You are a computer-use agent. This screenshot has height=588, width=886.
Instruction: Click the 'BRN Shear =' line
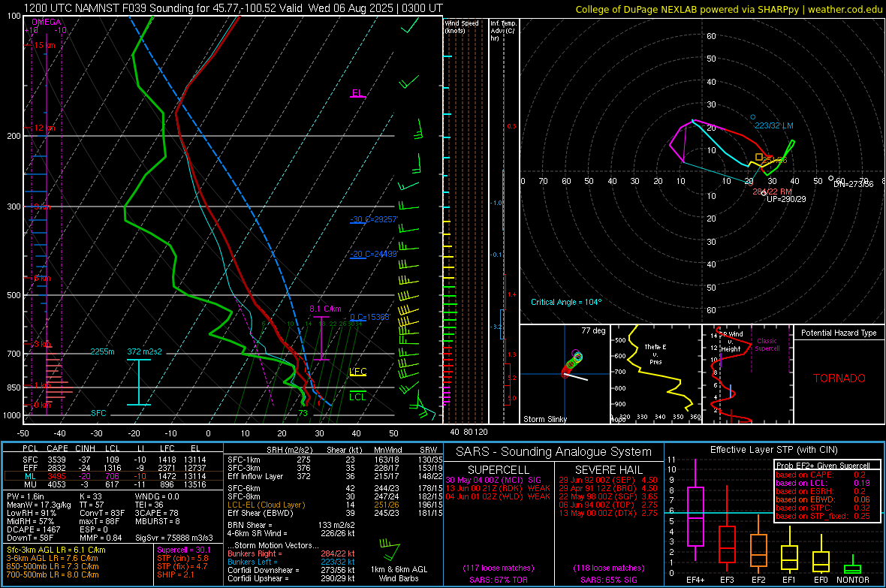pyautogui.click(x=291, y=525)
